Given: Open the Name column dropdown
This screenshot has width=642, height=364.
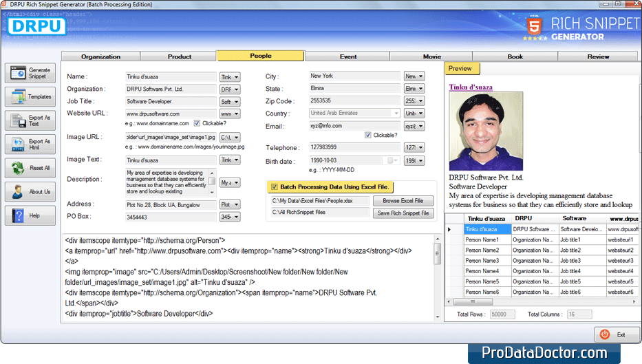Looking at the screenshot, I should pos(230,77).
